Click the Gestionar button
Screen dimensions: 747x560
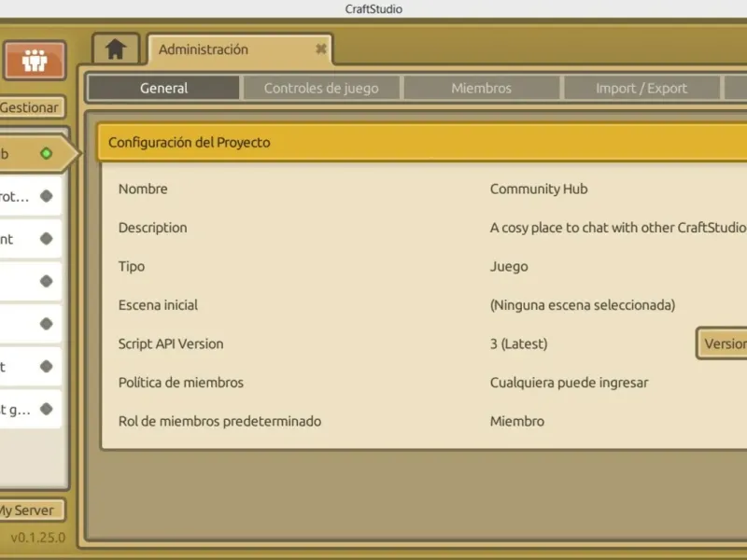(x=32, y=107)
